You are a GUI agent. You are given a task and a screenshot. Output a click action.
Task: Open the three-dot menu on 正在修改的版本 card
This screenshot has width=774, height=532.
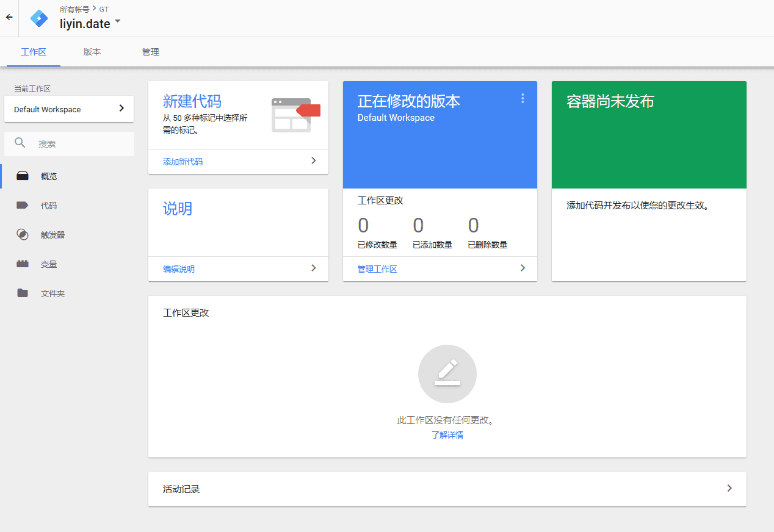click(523, 98)
